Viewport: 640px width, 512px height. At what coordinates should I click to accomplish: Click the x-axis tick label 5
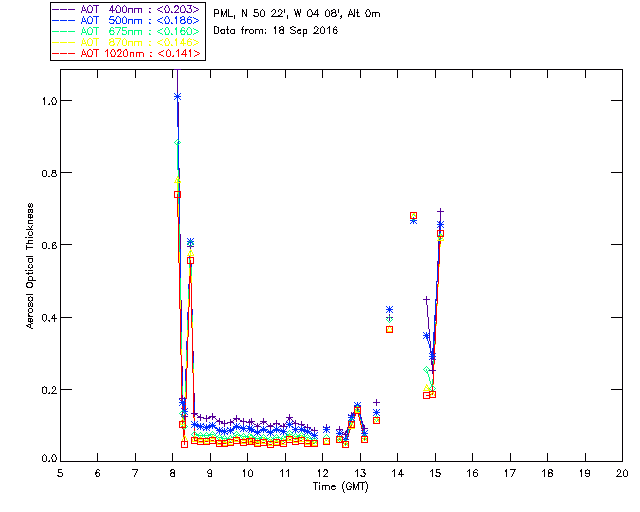click(x=60, y=473)
